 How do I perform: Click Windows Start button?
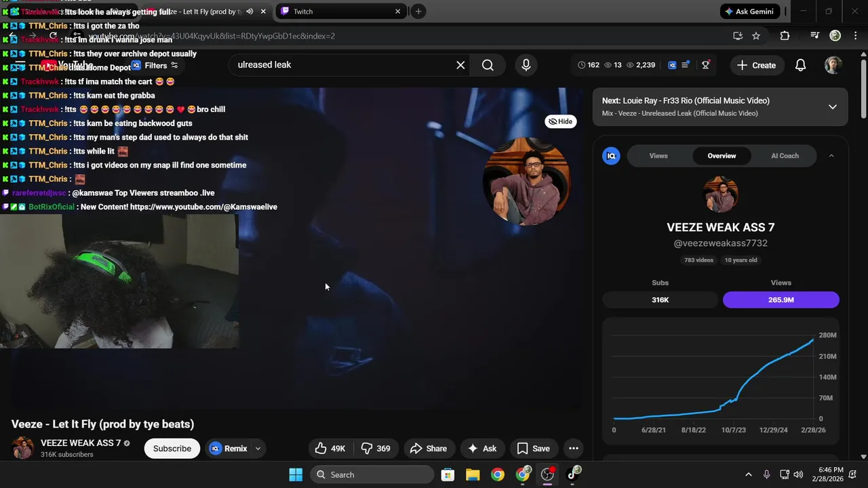click(296, 474)
